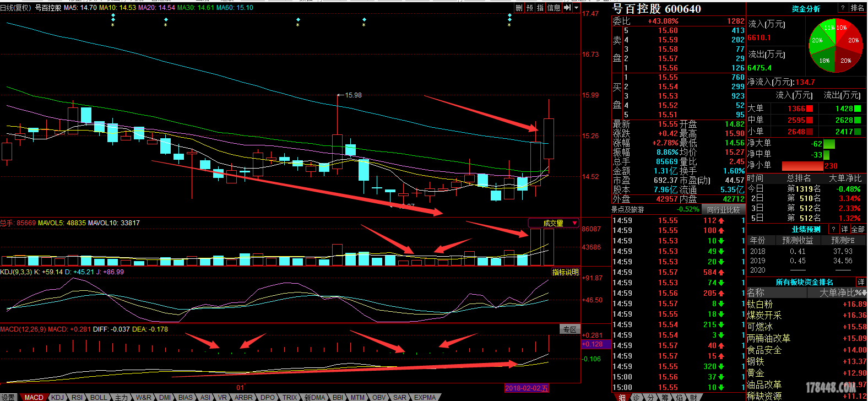Open the 成交量 volume indicator dropdown
Image resolution: width=868 pixels, height=401 pixels.
(554, 223)
